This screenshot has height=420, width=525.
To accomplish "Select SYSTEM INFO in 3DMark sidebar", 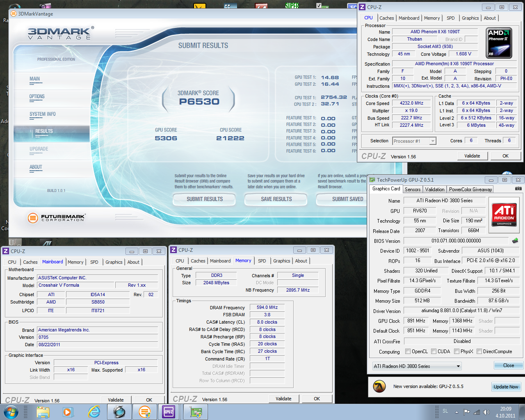I will coord(42,114).
